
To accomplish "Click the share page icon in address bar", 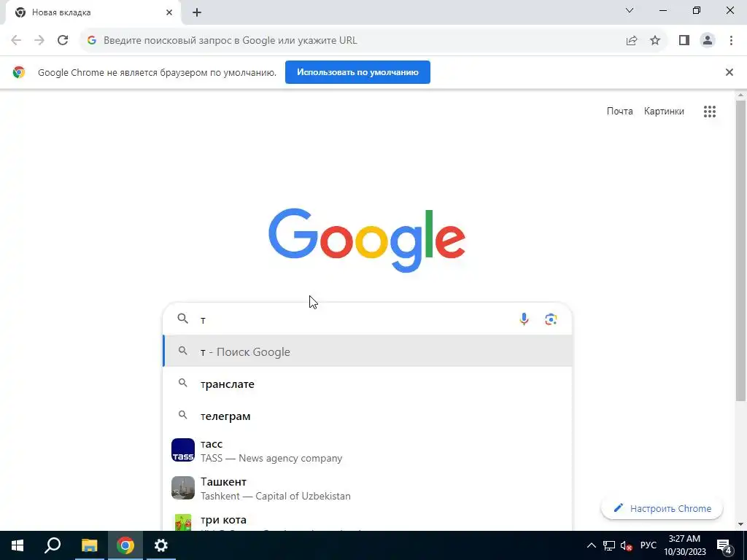I will pos(632,41).
